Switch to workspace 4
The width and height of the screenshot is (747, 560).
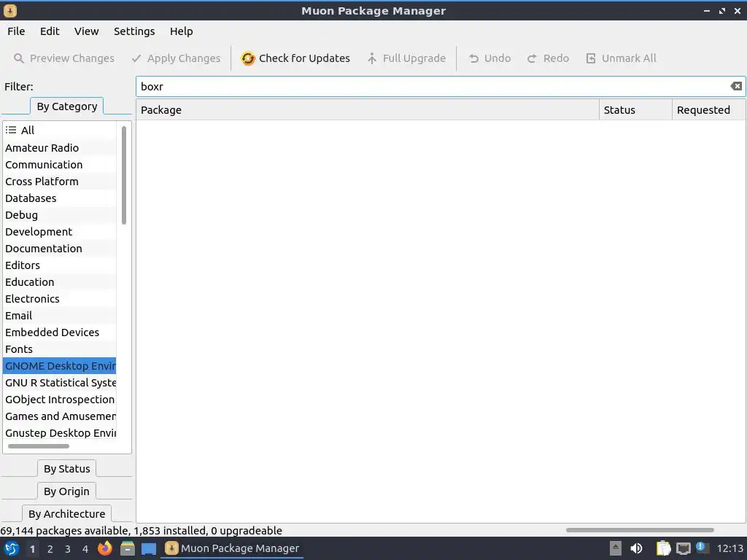pos(85,549)
